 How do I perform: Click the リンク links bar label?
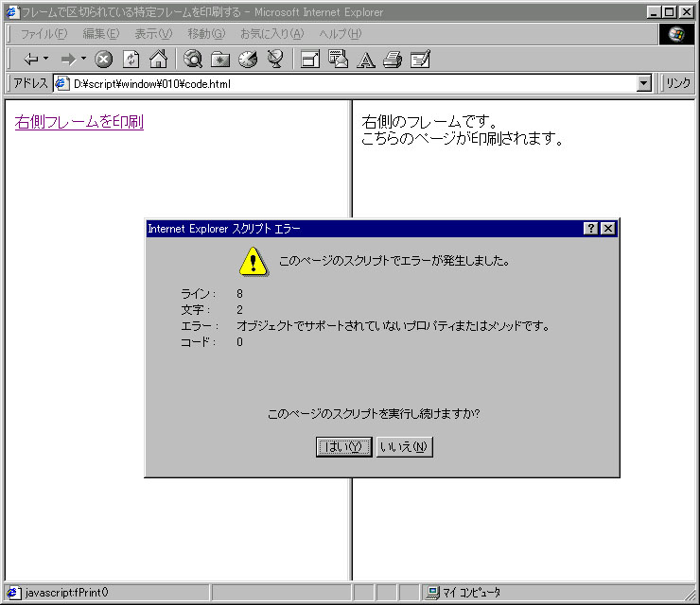678,83
